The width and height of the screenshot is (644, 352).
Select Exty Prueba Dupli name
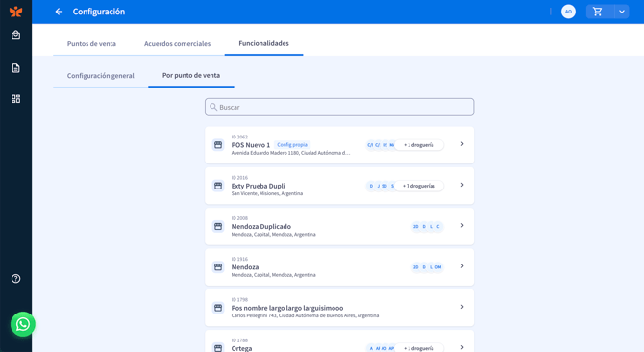point(258,186)
